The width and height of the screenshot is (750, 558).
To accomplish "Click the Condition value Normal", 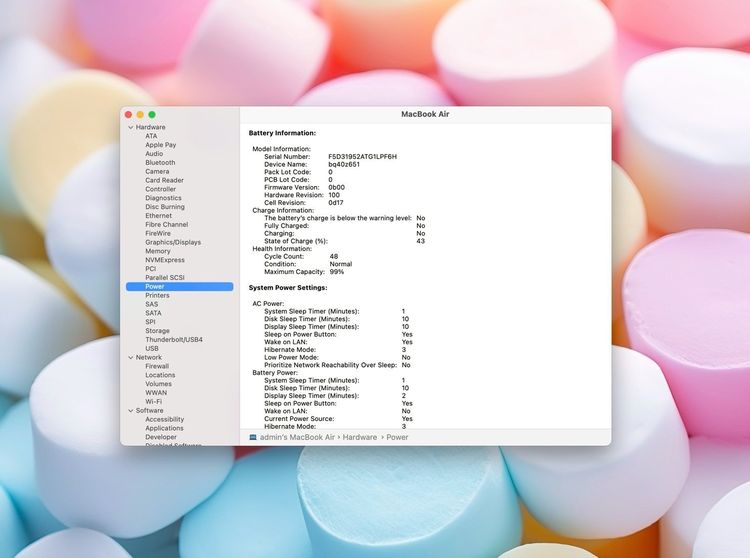I will pos(341,264).
